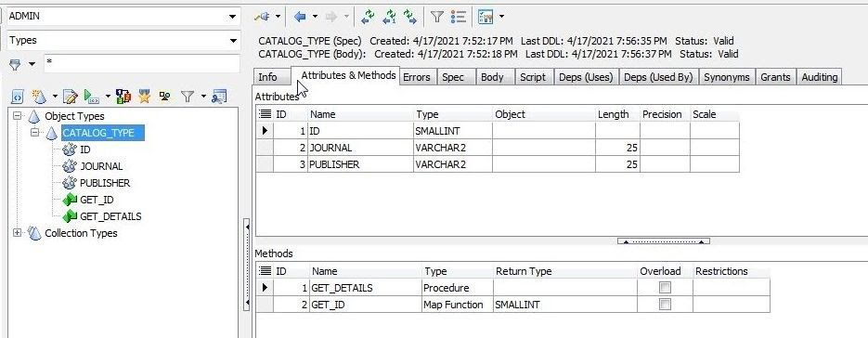Open the ADMIN schema dropdown
Screen dimensions: 868x338
tap(233, 17)
